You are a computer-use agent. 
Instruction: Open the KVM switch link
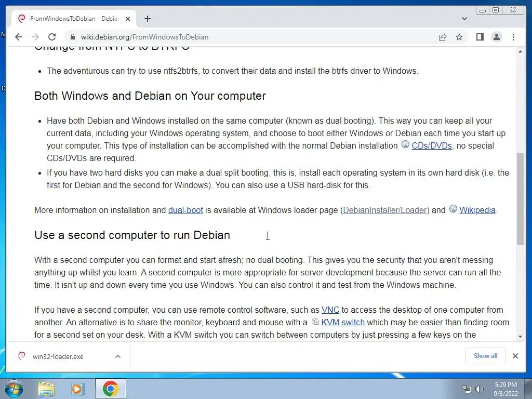(x=343, y=322)
